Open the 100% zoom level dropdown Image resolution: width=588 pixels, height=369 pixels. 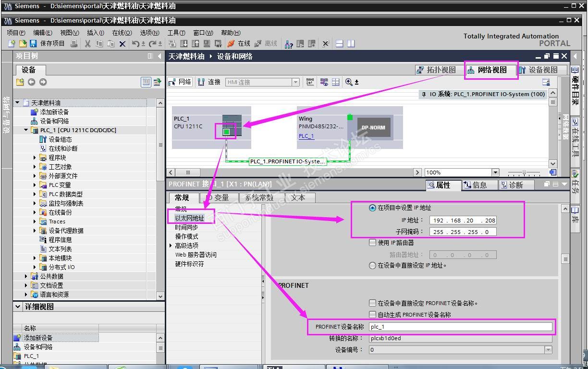point(495,172)
